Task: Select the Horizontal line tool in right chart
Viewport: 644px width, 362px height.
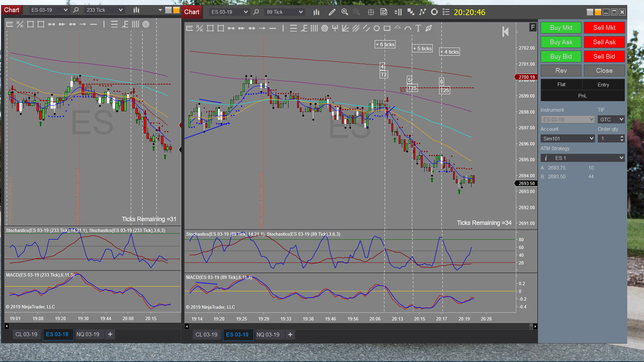Action: [273, 28]
